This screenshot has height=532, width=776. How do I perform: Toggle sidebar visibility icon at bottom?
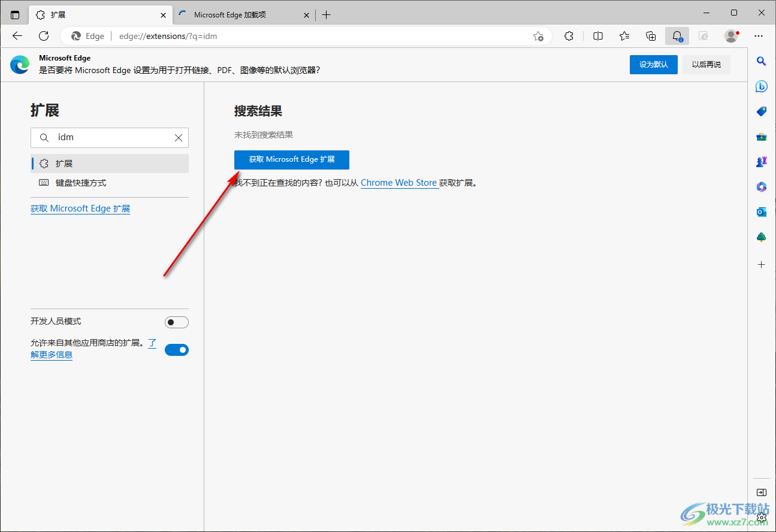pyautogui.click(x=762, y=492)
